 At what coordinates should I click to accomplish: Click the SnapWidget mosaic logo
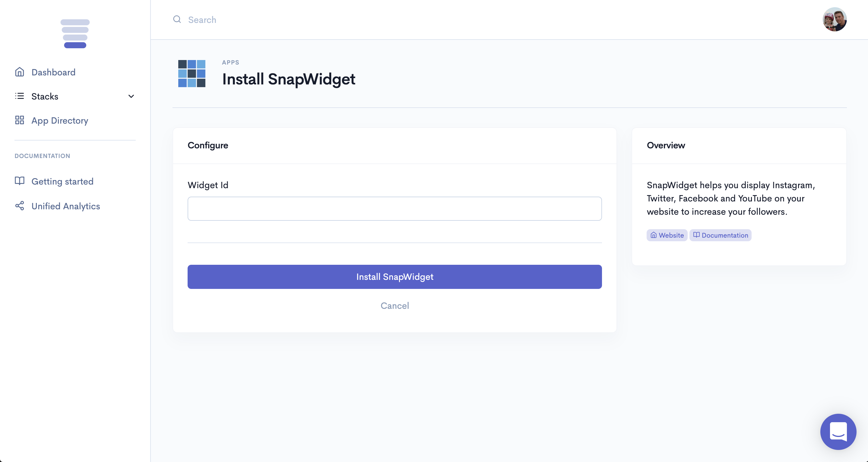pos(192,74)
